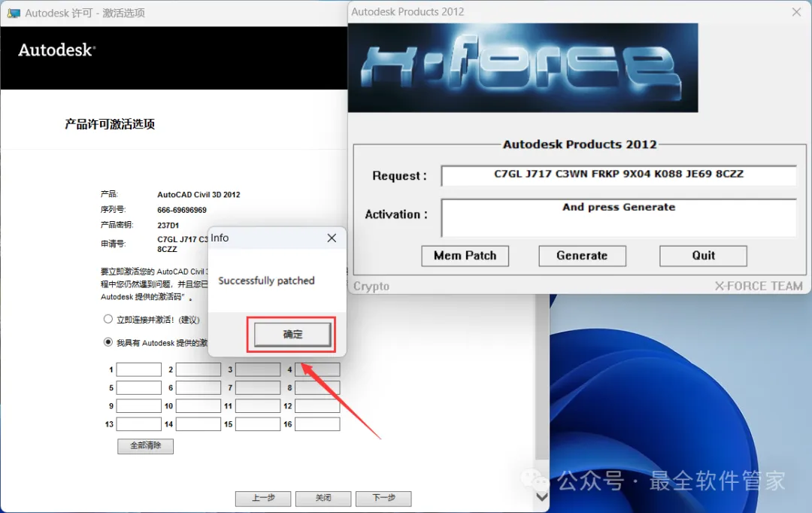Click the Mem Patch button
Viewport: 812px width, 513px height.
pyautogui.click(x=465, y=256)
